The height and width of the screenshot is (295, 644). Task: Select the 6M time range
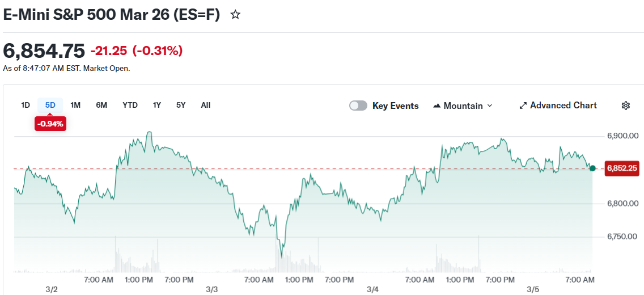click(101, 105)
